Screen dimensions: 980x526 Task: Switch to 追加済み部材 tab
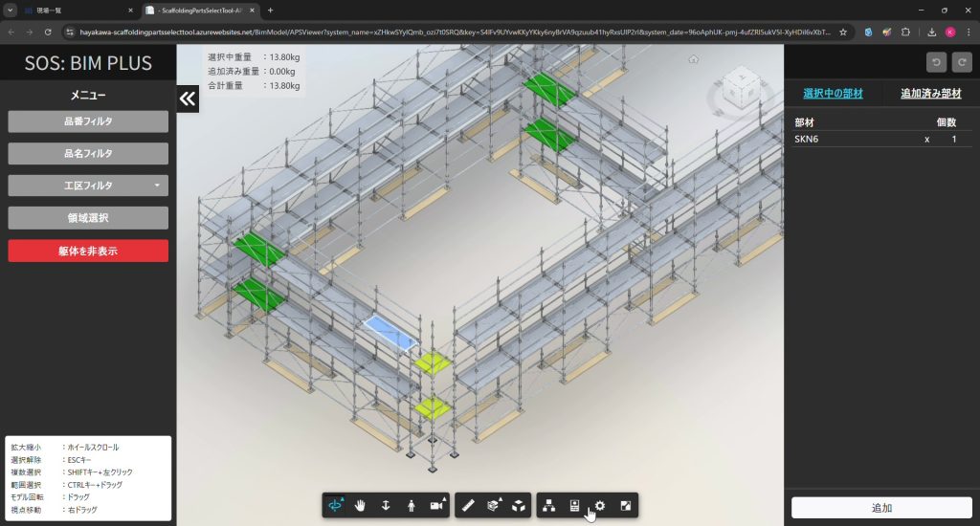pyautogui.click(x=931, y=94)
